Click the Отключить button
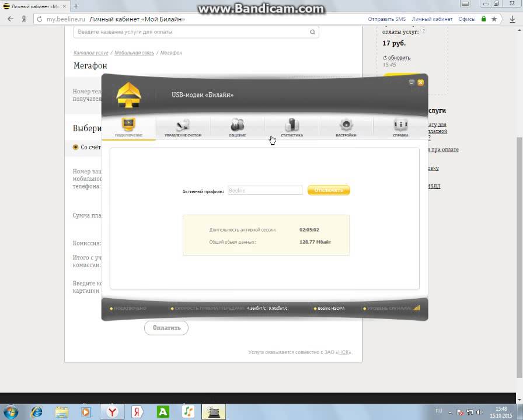 (x=329, y=190)
